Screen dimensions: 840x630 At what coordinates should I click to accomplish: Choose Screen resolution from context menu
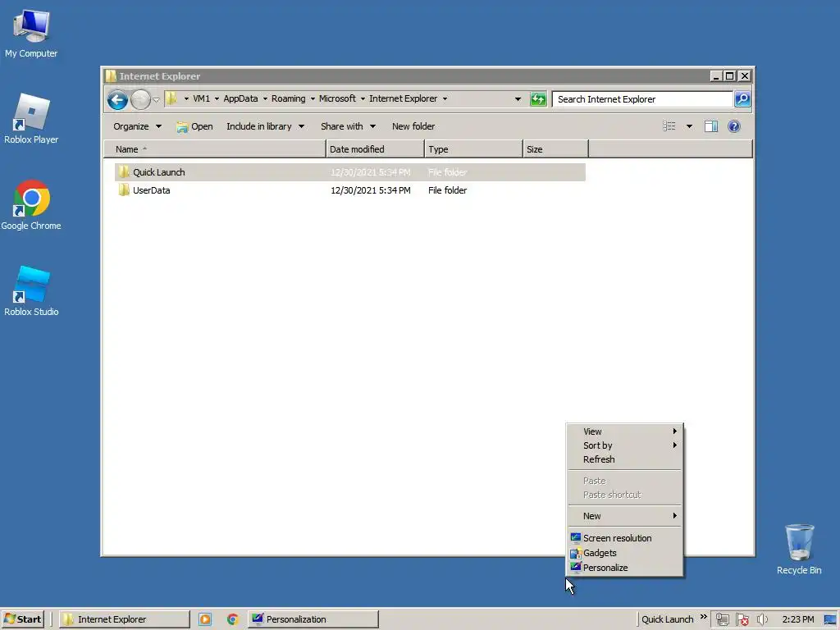[625, 538]
